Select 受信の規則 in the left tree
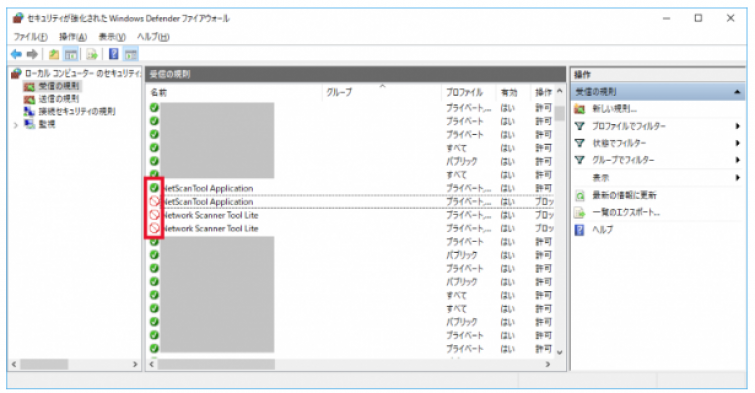This screenshot has width=755, height=393. [59, 86]
